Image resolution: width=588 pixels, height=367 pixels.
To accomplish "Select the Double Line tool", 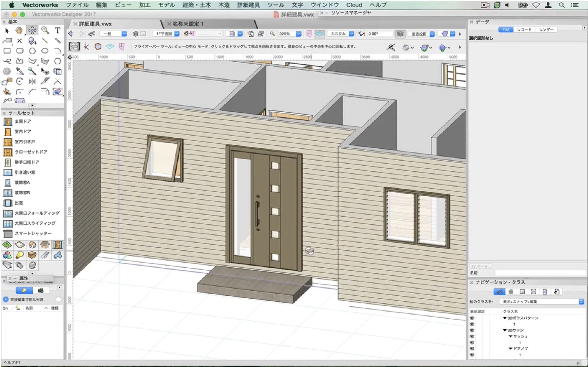I will pos(57,41).
